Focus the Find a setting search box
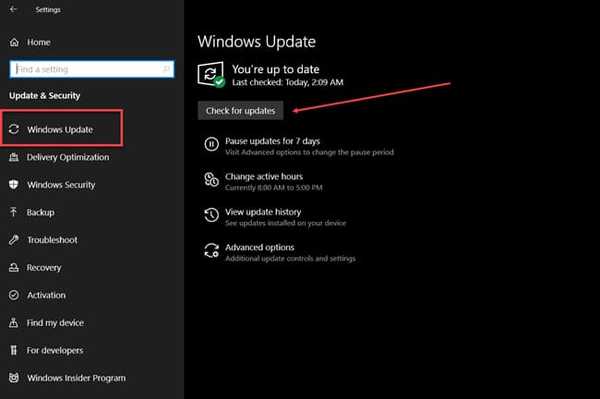 pos(92,69)
